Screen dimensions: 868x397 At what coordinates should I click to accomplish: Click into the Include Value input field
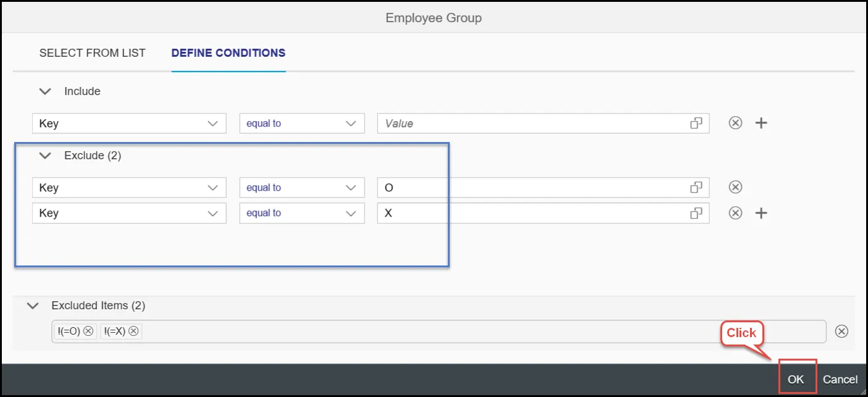pos(531,123)
